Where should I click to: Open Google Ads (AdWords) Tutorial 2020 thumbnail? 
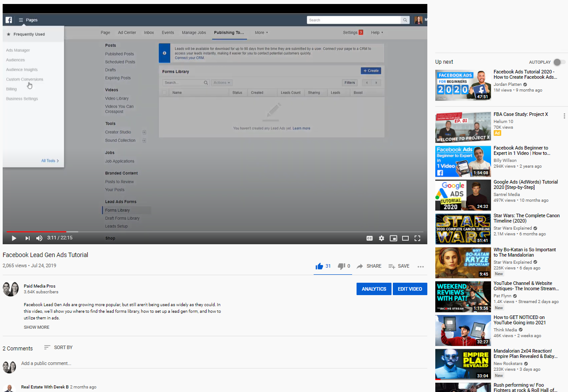(463, 195)
